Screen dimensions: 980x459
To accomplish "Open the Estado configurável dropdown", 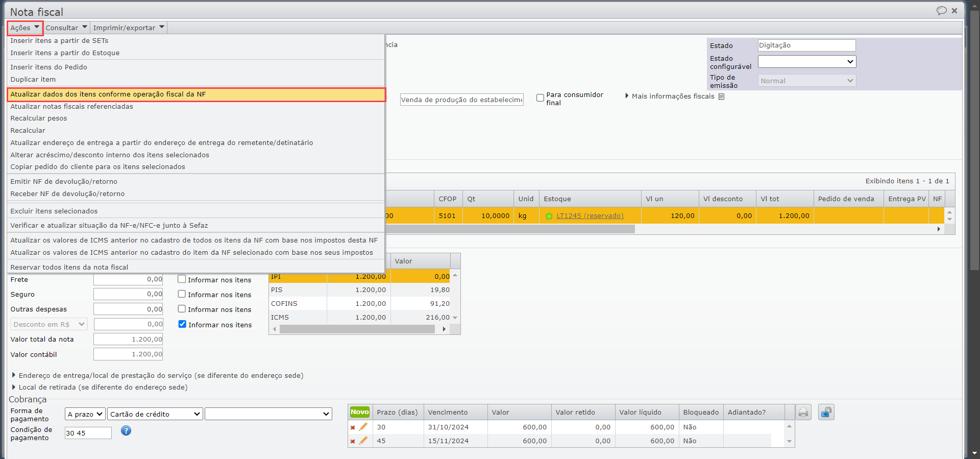I will [806, 62].
